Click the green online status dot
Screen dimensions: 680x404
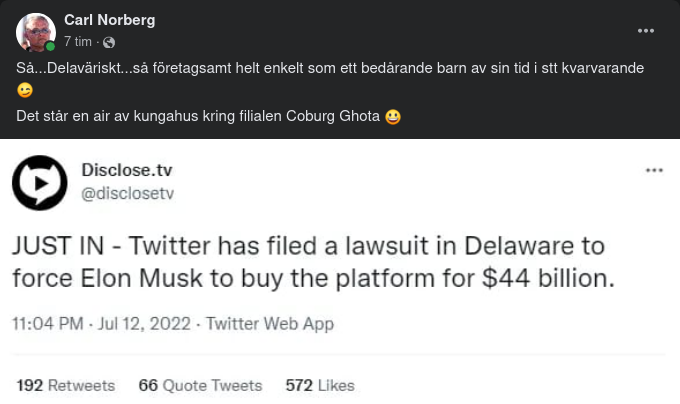coord(50,46)
